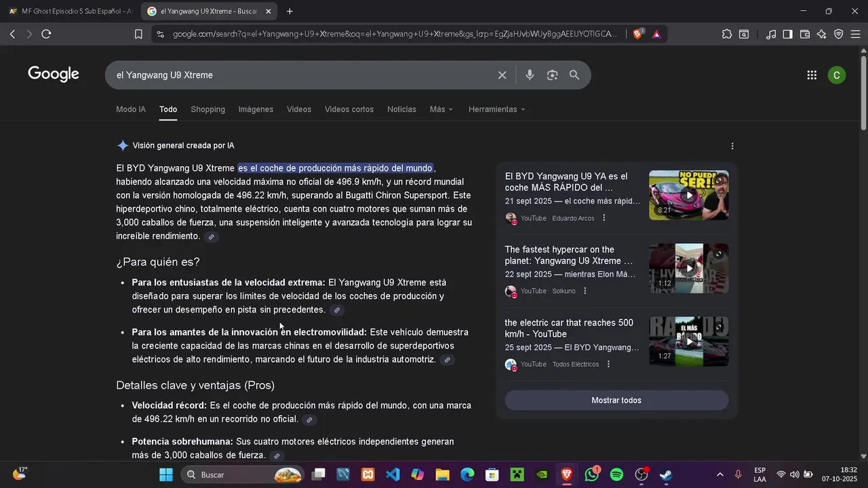The width and height of the screenshot is (868, 488).
Task: Expand the 'Más' search filter dropdown
Action: tap(441, 109)
